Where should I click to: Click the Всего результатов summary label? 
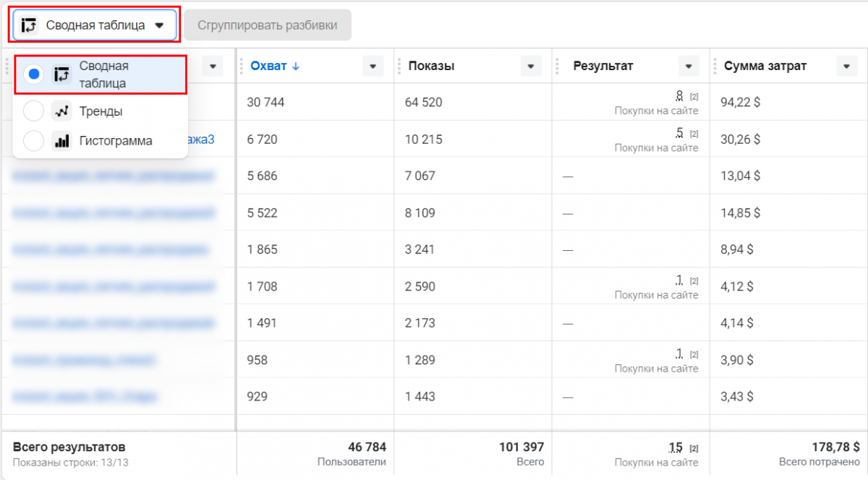pyautogui.click(x=69, y=447)
